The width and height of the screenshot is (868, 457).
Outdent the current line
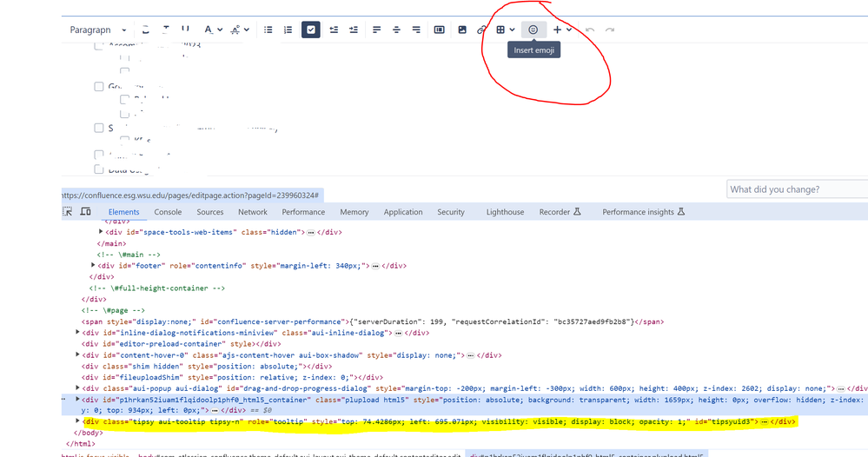click(x=334, y=30)
